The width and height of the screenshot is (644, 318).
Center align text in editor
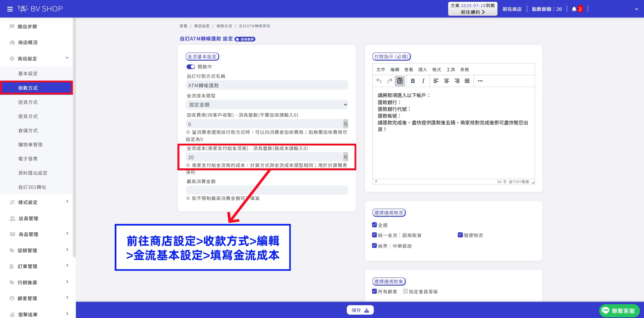point(446,81)
